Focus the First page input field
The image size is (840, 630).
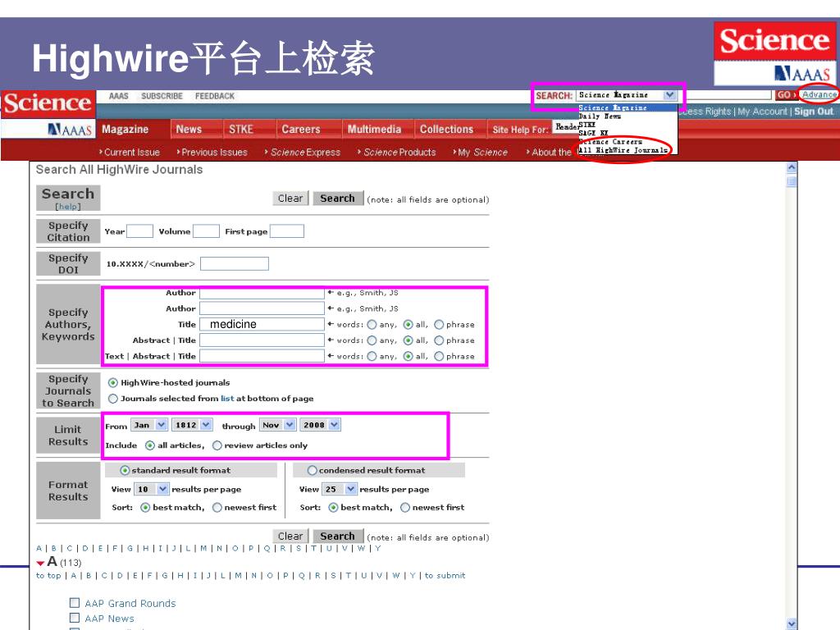coord(287,231)
